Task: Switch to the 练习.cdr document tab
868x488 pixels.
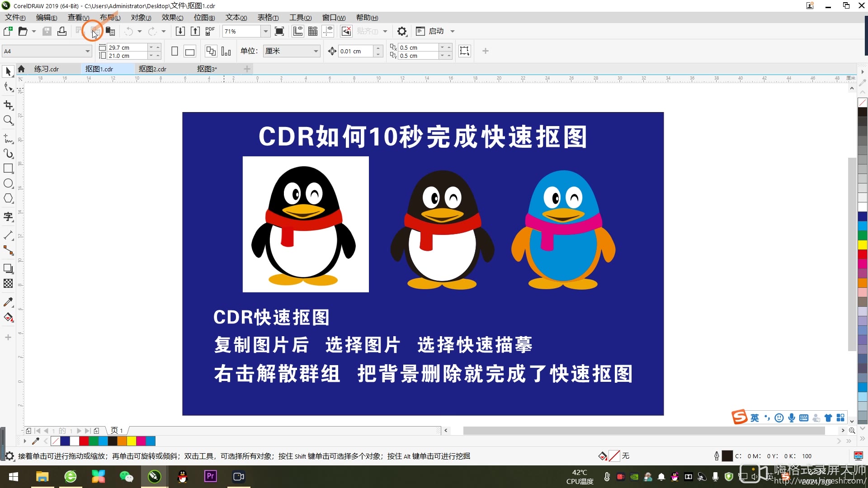Action: (x=47, y=69)
